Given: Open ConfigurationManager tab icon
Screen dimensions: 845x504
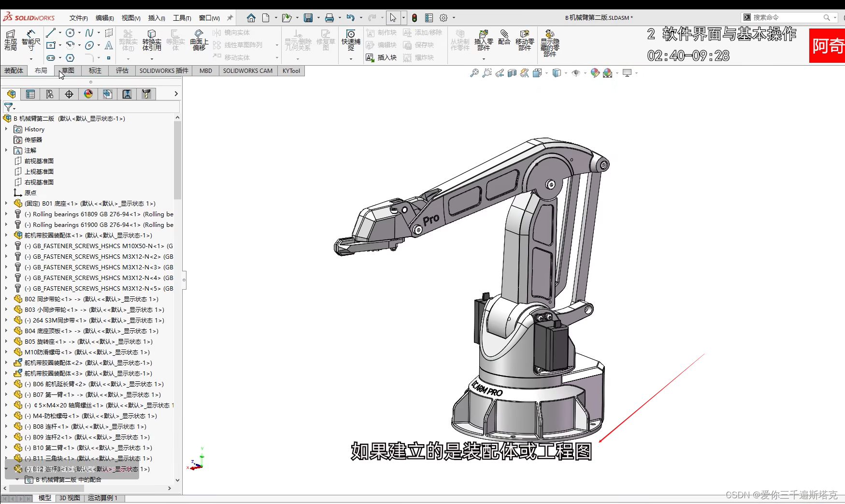Looking at the screenshot, I should (50, 94).
